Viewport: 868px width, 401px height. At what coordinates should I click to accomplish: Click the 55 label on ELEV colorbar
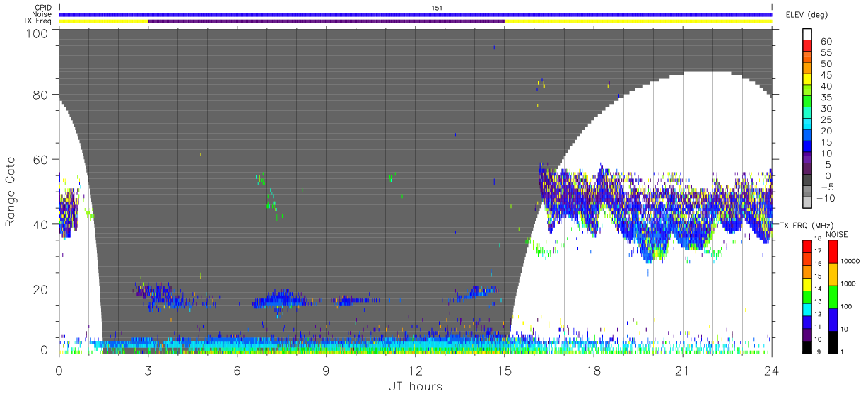tap(826, 53)
